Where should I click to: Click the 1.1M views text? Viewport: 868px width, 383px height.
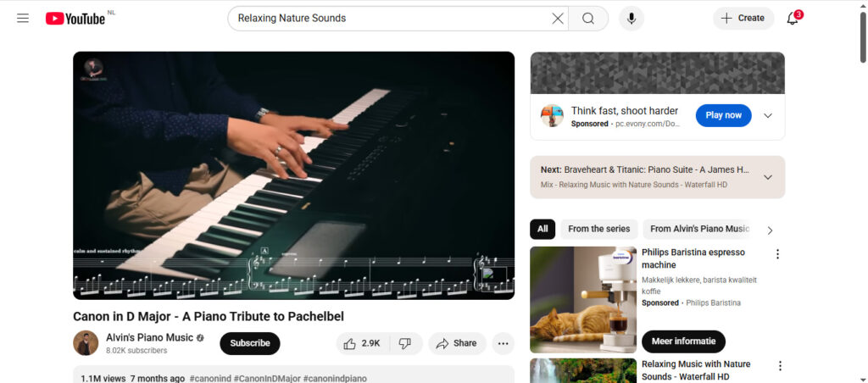103,379
